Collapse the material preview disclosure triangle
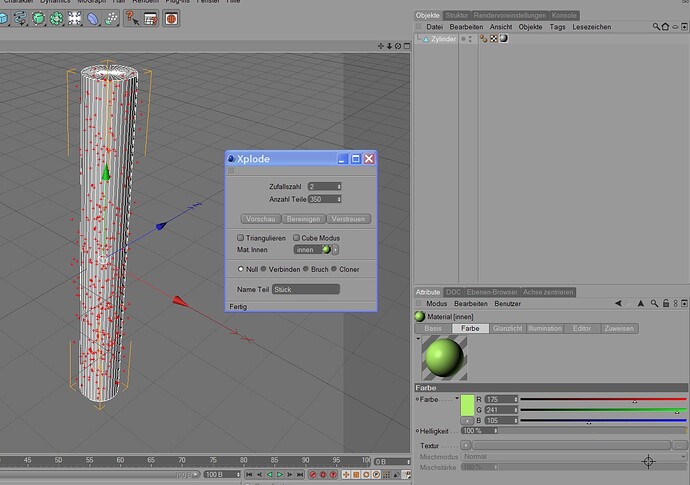Viewport: 690px width, 485px height. [x=418, y=338]
